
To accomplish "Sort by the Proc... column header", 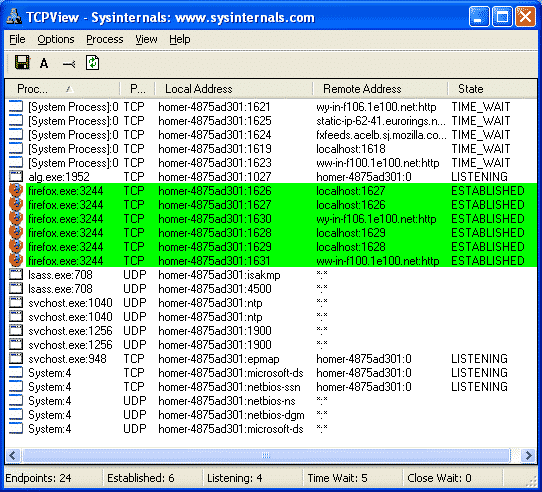I will click(x=63, y=89).
